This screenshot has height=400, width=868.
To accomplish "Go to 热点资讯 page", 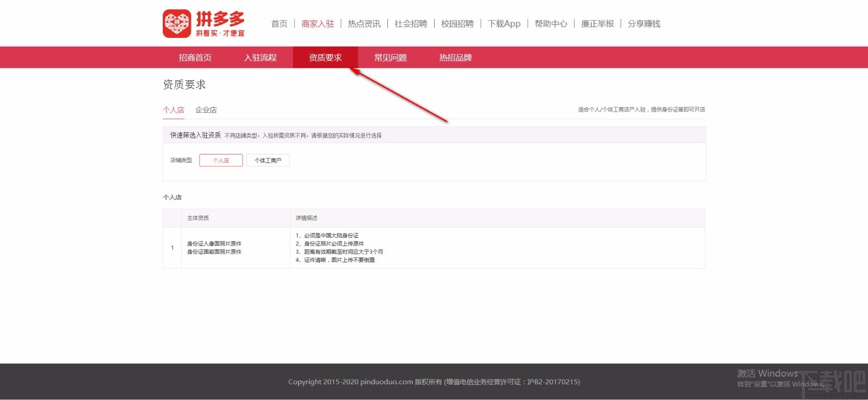I will pos(365,24).
